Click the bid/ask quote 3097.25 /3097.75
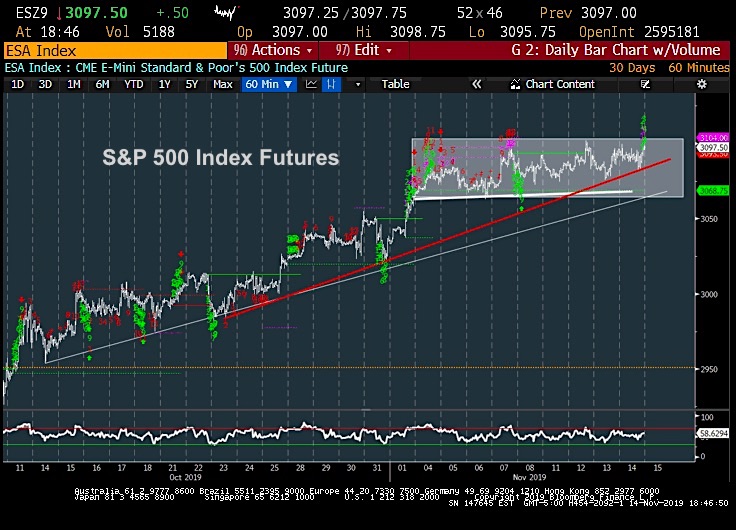Screen dimensions: 736x530 [x=345, y=13]
